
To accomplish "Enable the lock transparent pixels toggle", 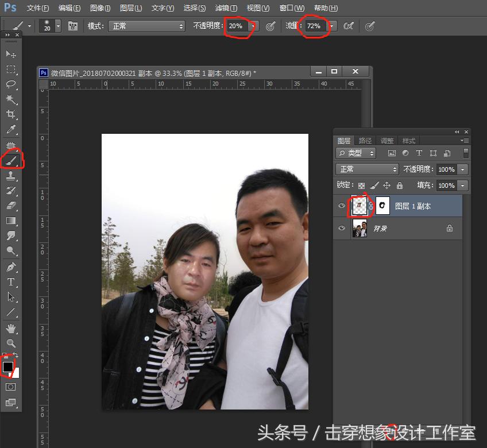I will pos(361,186).
